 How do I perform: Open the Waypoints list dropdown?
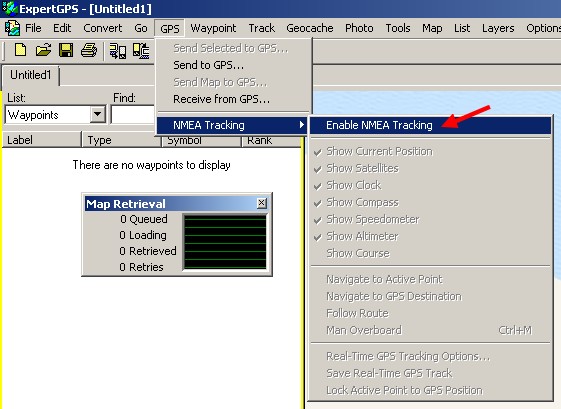point(98,115)
